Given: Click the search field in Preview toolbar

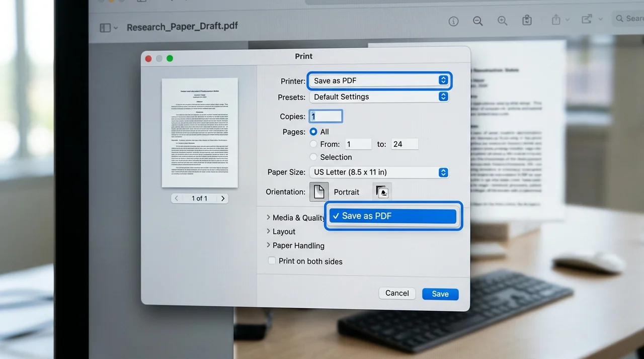Looking at the screenshot, I should pos(628,19).
